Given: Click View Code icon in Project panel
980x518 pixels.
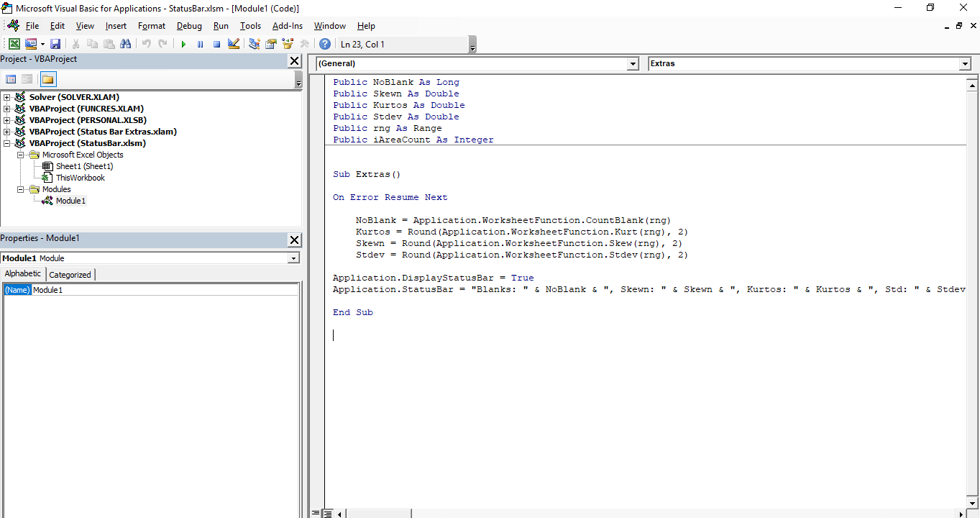Looking at the screenshot, I should [11, 79].
